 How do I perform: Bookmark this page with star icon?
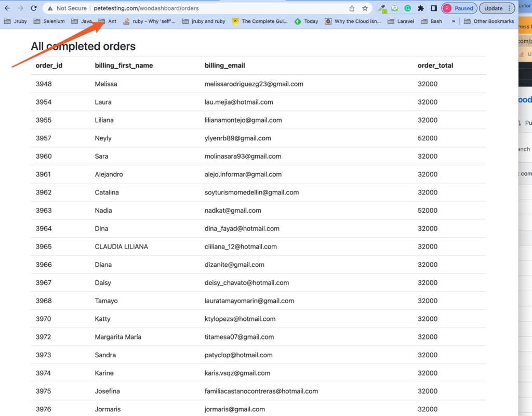(x=365, y=8)
